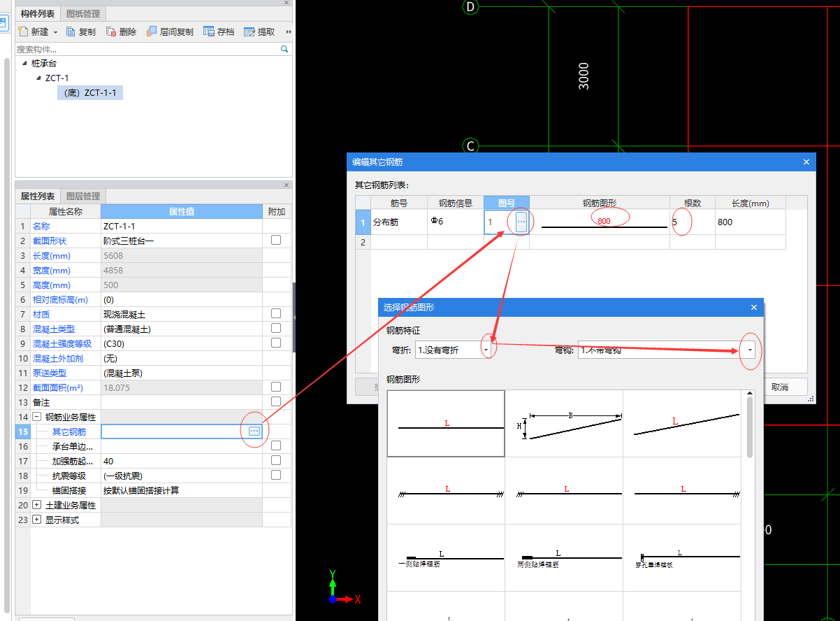Image resolution: width=840 pixels, height=621 pixels.
Task: Switch to the 构件列表 tab
Action: point(38,13)
